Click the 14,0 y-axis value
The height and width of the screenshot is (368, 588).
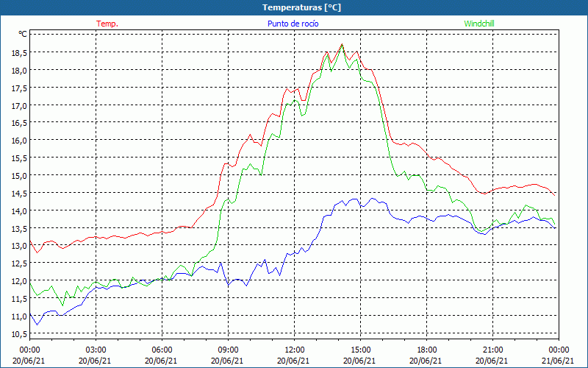(x=20, y=211)
